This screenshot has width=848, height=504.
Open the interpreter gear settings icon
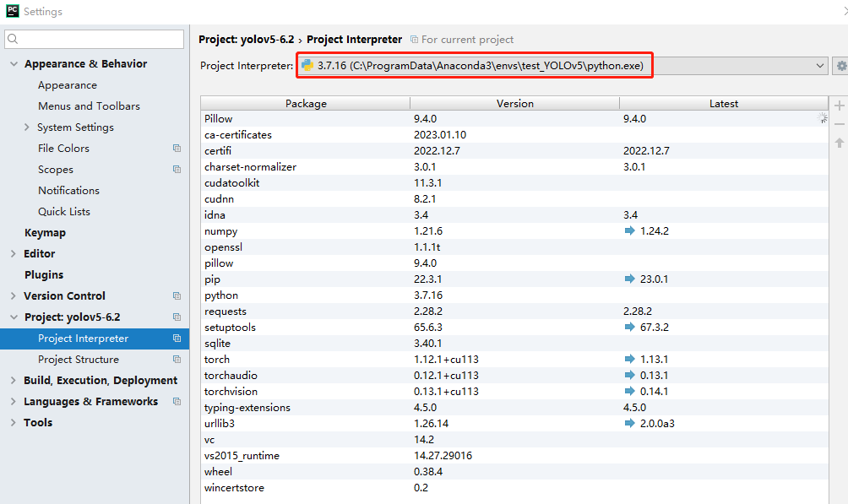click(841, 66)
